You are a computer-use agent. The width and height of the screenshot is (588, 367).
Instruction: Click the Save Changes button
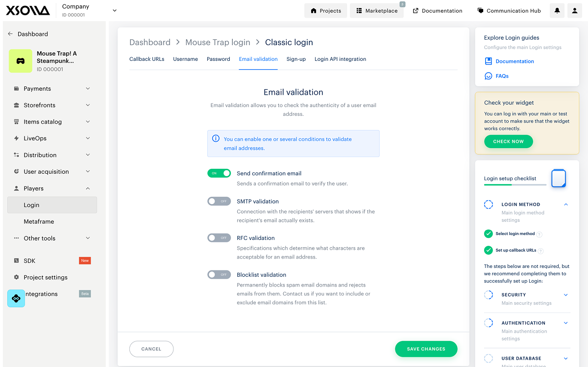(426, 349)
